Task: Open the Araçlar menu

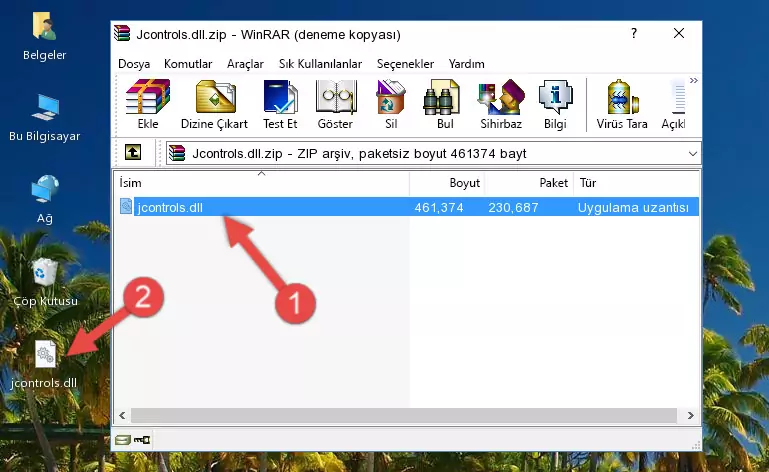Action: pos(245,64)
